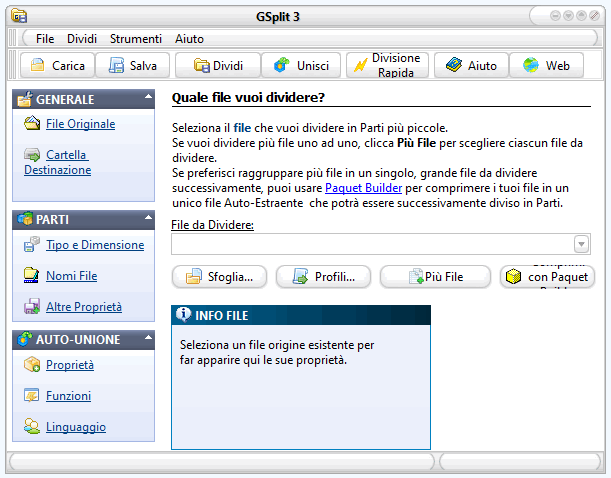Click the Cartella Destinazione drive icon
This screenshot has height=478, width=611.
click(x=32, y=155)
